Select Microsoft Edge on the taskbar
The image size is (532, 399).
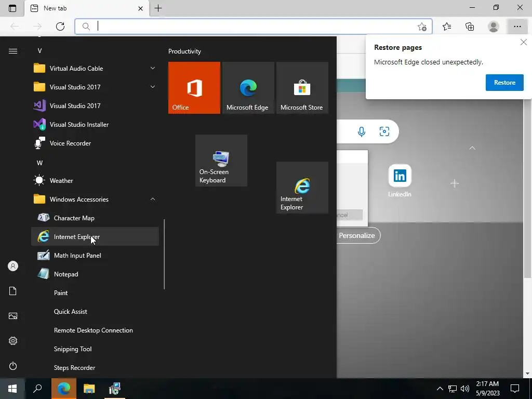pos(64,388)
